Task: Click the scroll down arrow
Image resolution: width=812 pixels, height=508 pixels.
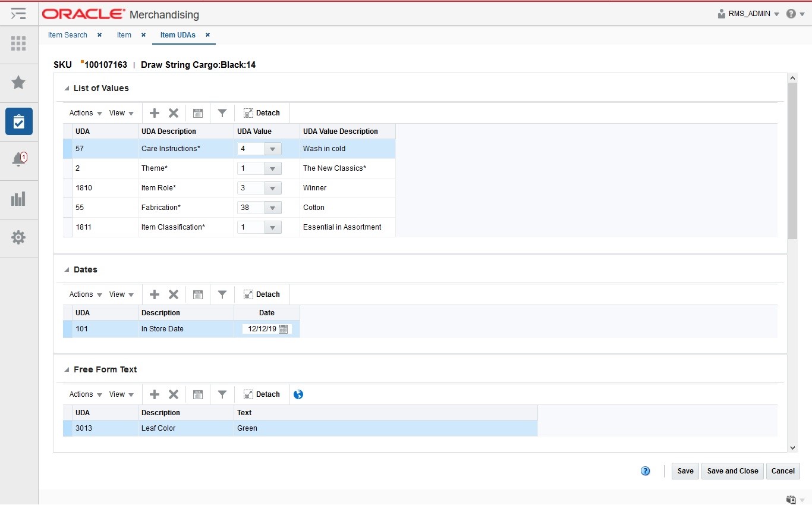Action: tap(792, 447)
